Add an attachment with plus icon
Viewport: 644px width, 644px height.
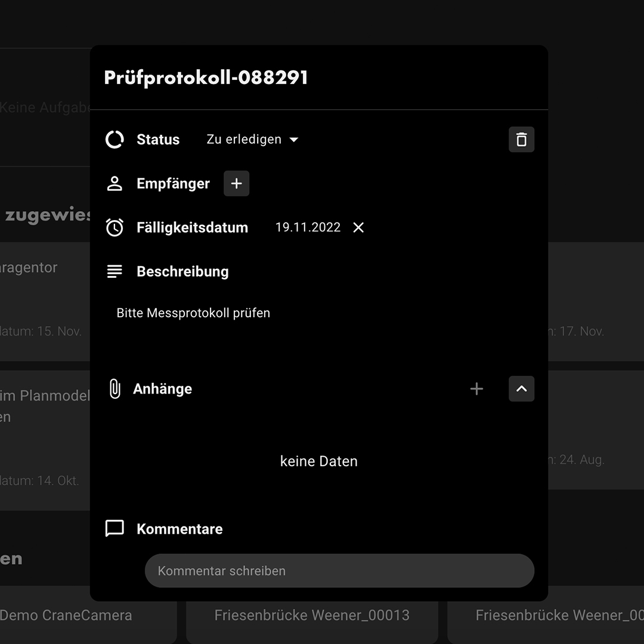tap(476, 389)
